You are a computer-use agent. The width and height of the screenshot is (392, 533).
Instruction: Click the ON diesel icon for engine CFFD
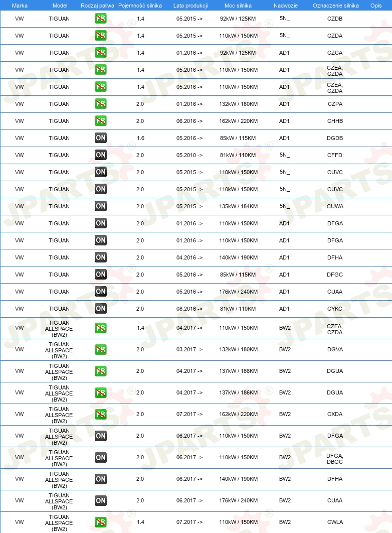coord(100,155)
